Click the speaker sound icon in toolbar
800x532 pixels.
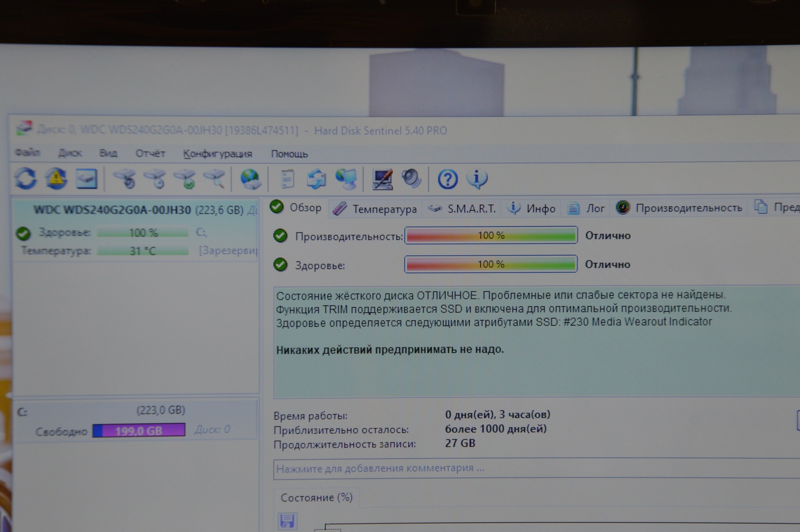tap(411, 179)
